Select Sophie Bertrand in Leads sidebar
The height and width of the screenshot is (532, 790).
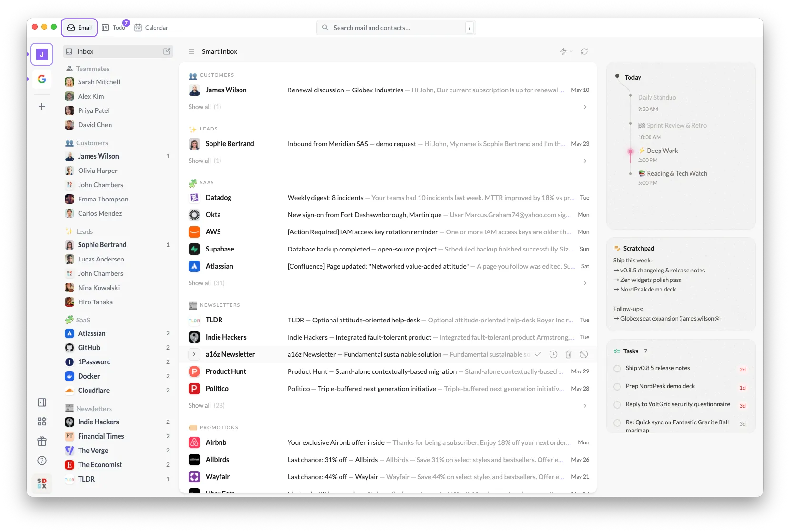(117, 245)
